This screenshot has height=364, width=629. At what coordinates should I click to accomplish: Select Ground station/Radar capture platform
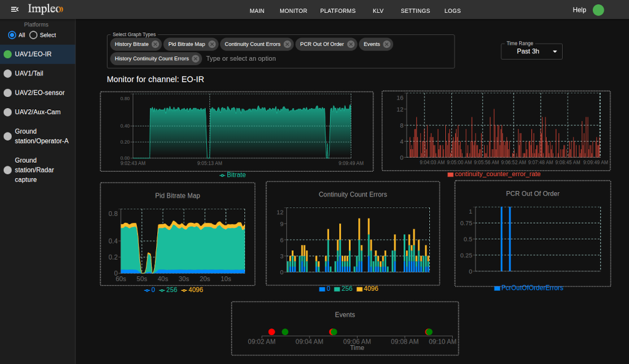[x=37, y=170]
